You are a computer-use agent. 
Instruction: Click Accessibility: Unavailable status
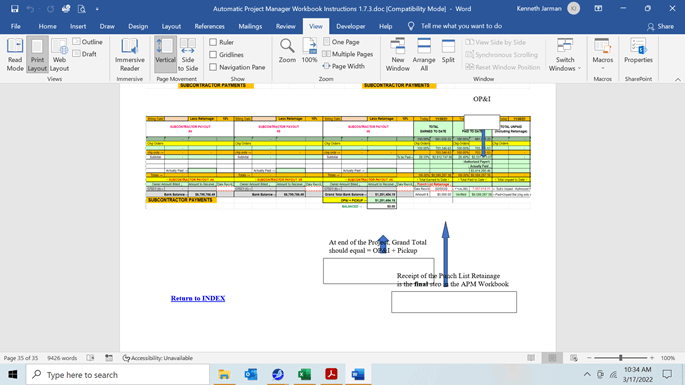(x=158, y=358)
